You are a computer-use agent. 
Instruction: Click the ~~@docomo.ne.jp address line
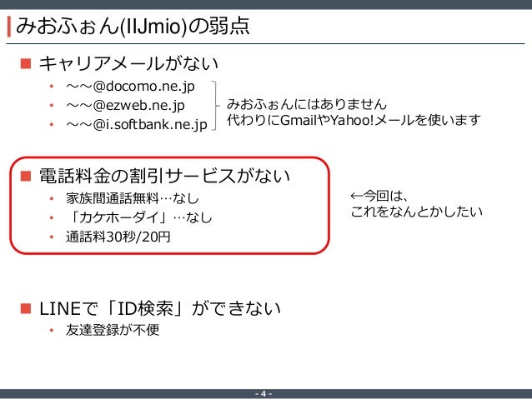tap(130, 87)
